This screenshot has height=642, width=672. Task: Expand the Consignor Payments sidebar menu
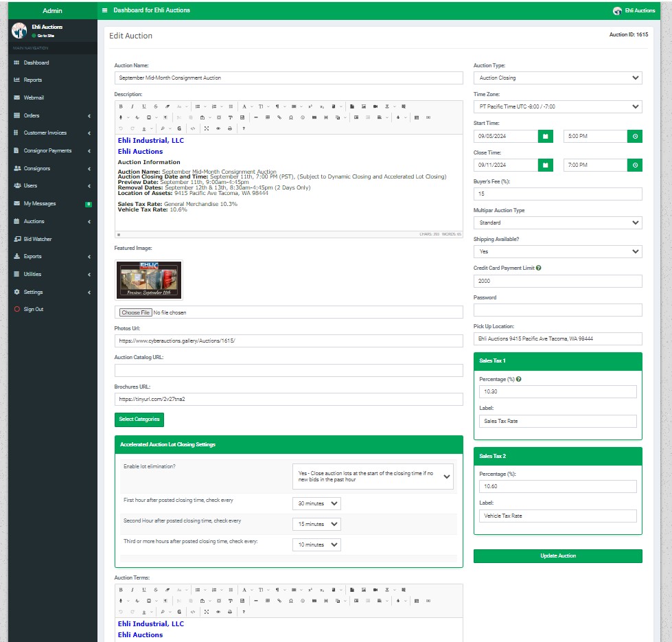click(52, 151)
